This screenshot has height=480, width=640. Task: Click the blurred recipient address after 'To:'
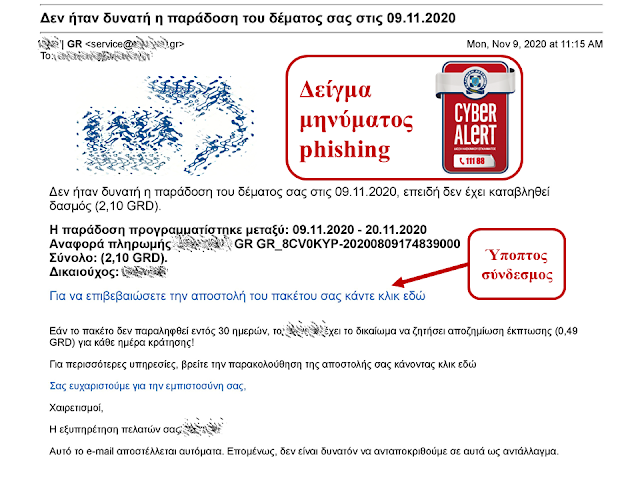[102, 56]
